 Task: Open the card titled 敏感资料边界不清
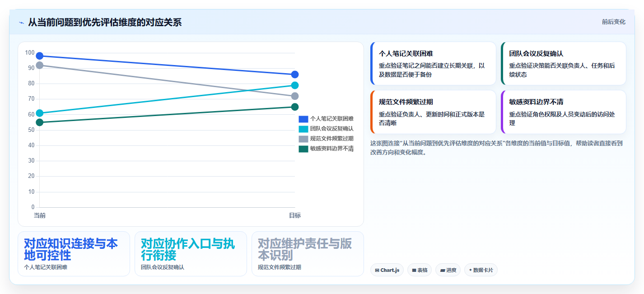[564, 112]
